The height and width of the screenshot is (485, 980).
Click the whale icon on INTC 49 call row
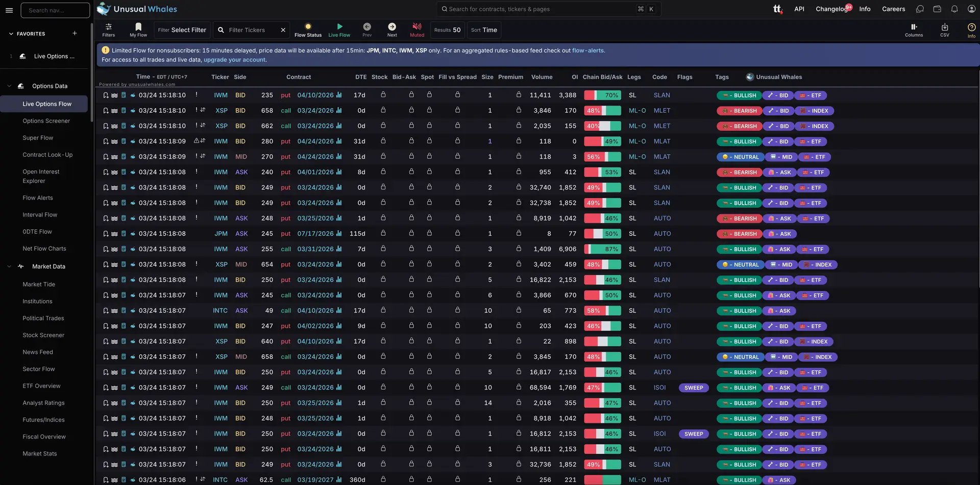tap(133, 311)
